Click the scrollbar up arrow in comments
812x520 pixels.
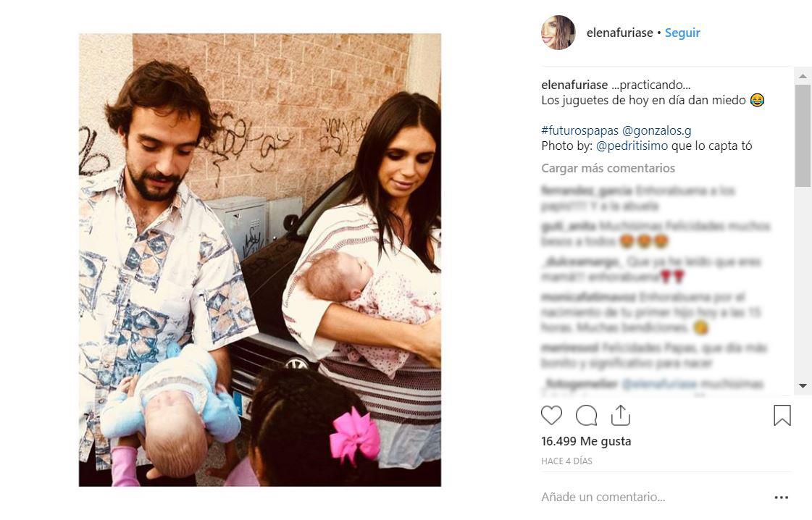coord(803,76)
